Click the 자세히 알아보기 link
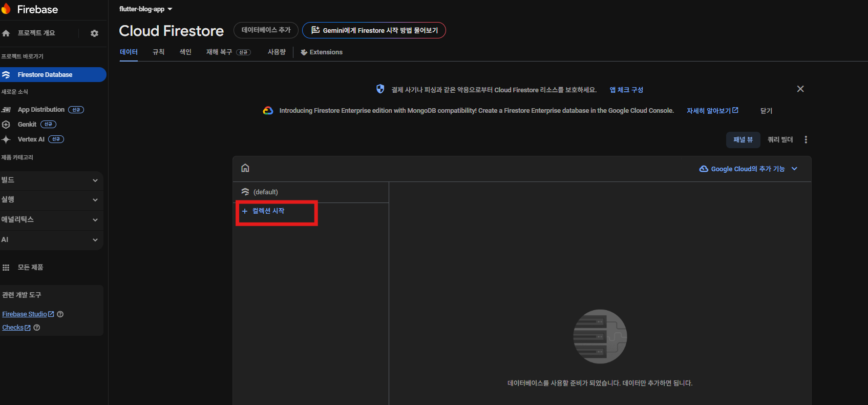 [x=712, y=111]
